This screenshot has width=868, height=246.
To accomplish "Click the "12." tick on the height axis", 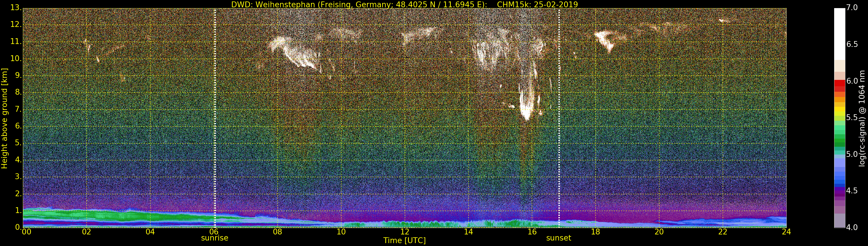I will tap(16, 25).
